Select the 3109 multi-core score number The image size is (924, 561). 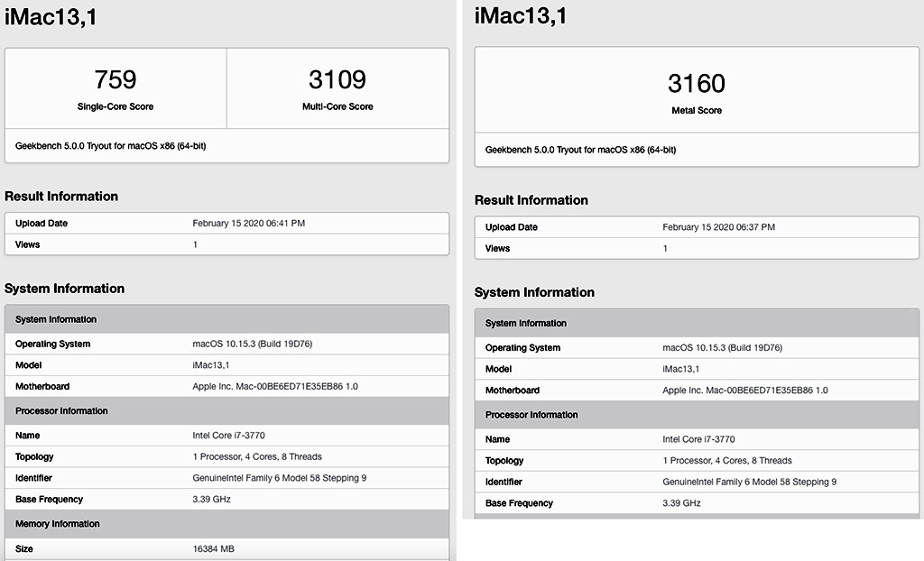[x=337, y=79]
